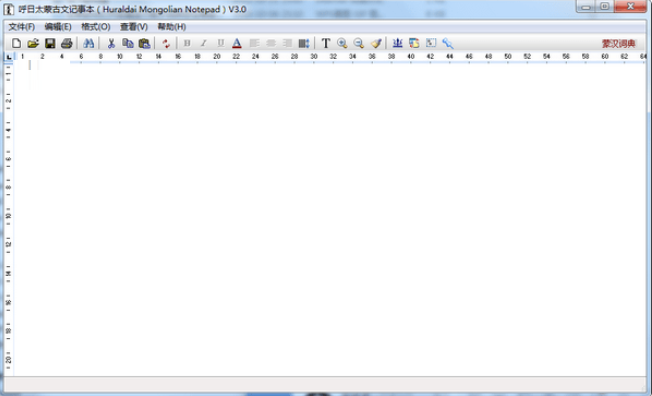The image size is (652, 396).
Task: Copy selection using the copy icon
Action: point(128,43)
